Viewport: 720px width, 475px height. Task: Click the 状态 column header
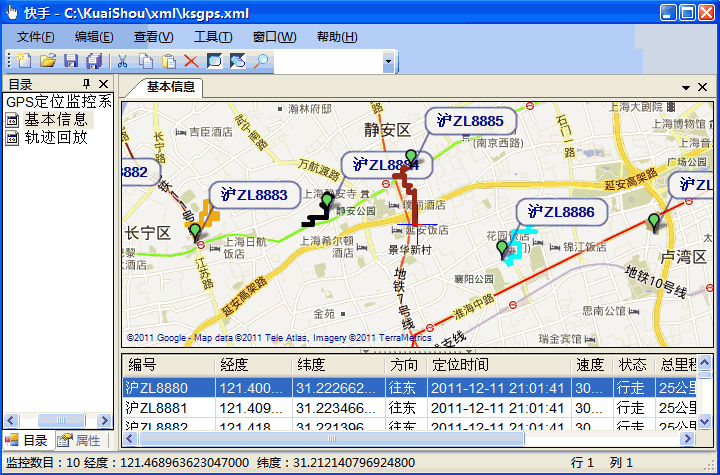[x=634, y=365]
